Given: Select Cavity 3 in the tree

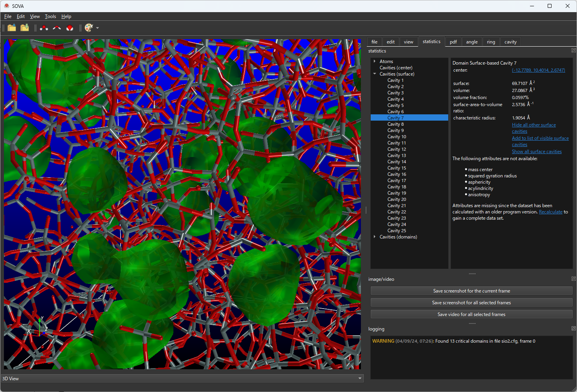Looking at the screenshot, I should pos(395,93).
